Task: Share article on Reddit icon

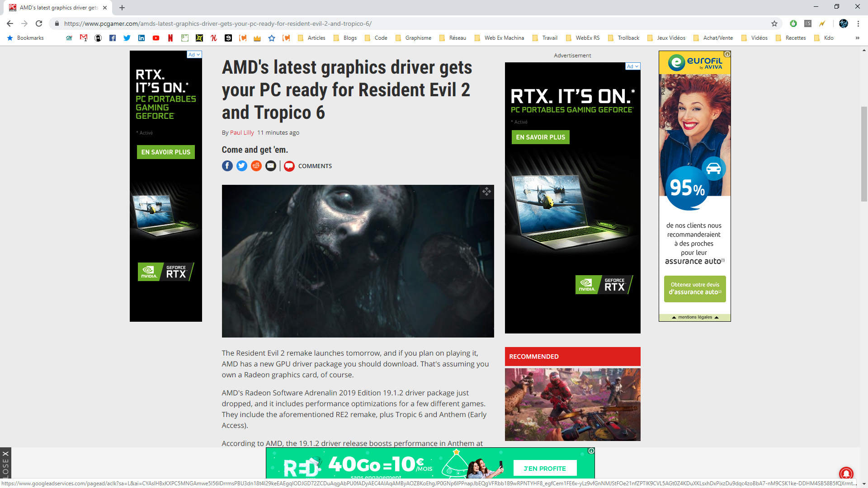Action: pyautogui.click(x=256, y=166)
